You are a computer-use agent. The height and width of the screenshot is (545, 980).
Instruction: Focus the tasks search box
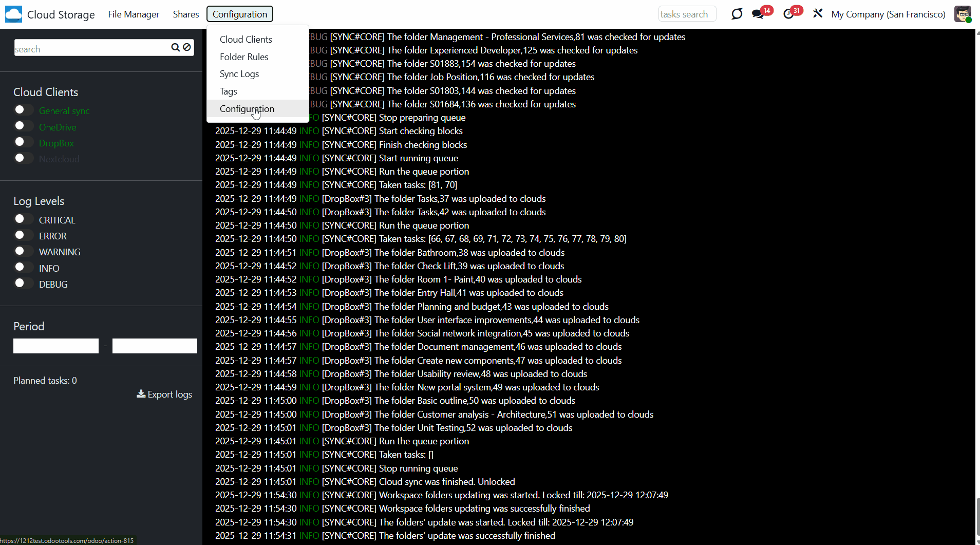[687, 14]
